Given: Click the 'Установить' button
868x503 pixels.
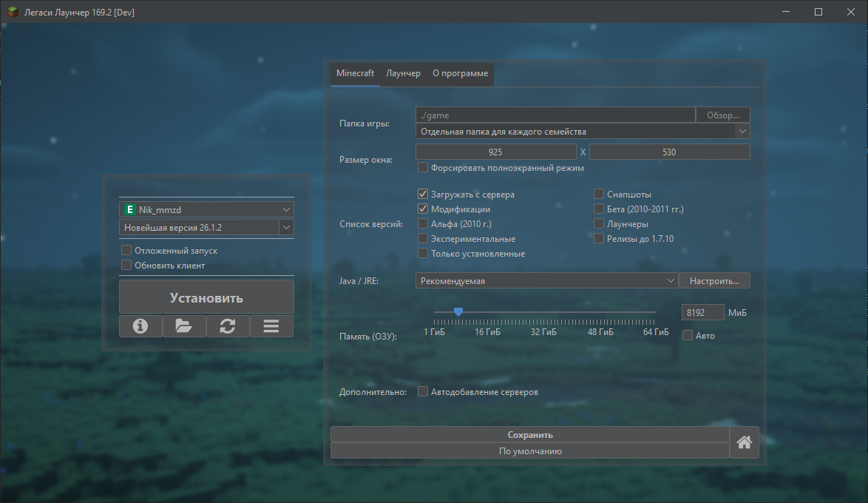Looking at the screenshot, I should pyautogui.click(x=206, y=297).
